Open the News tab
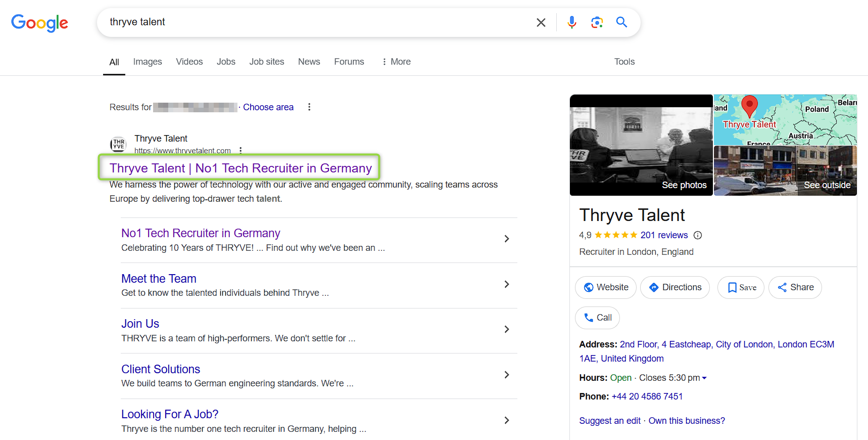 click(x=309, y=62)
